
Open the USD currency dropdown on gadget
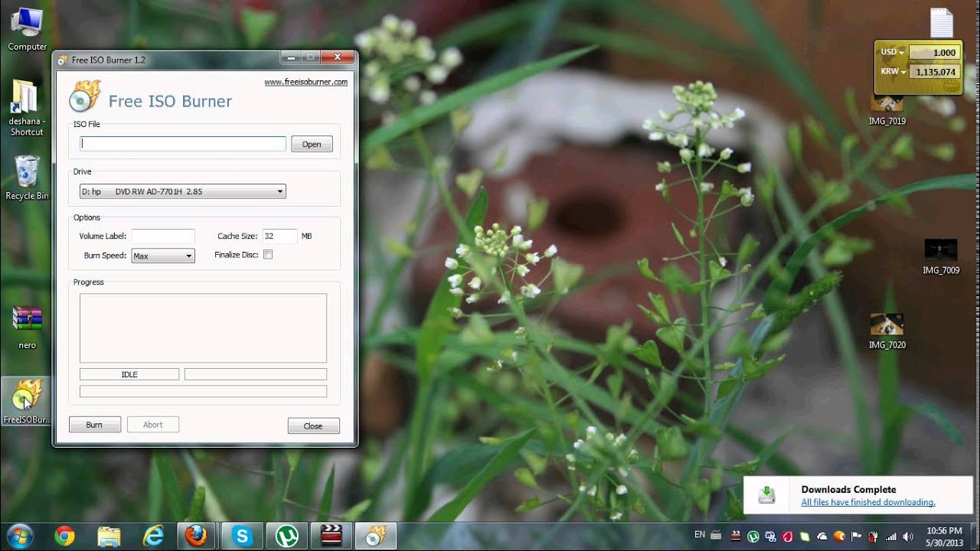coord(893,52)
